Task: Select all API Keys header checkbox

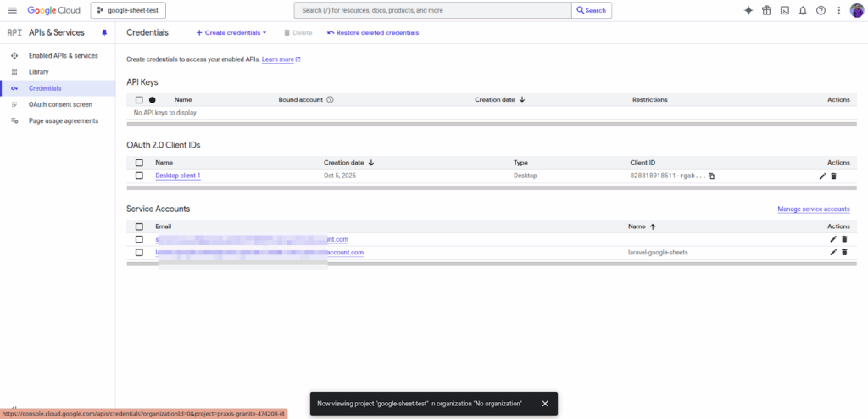Action: tap(139, 99)
